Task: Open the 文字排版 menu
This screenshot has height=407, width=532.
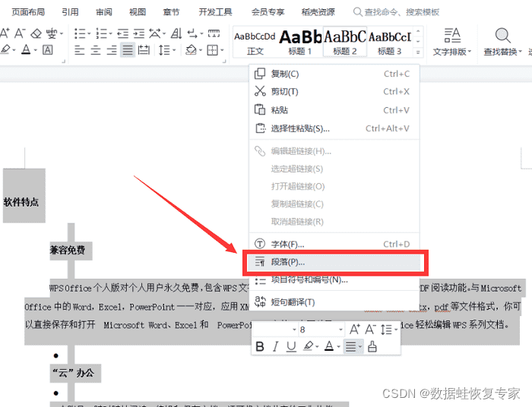Action: click(x=452, y=42)
